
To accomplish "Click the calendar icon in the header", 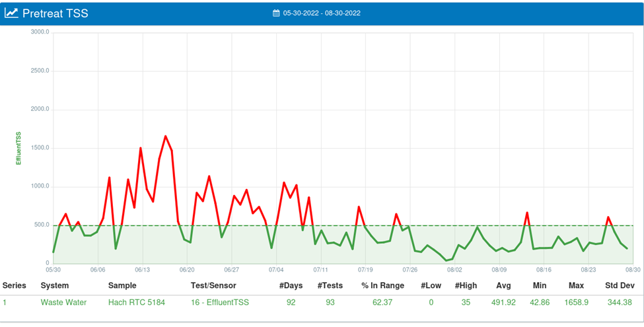I will pyautogui.click(x=276, y=13).
